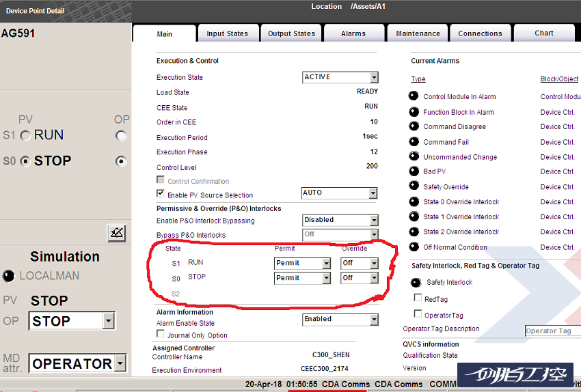Click the Block/Object column header link
581x392 pixels.
(559, 79)
